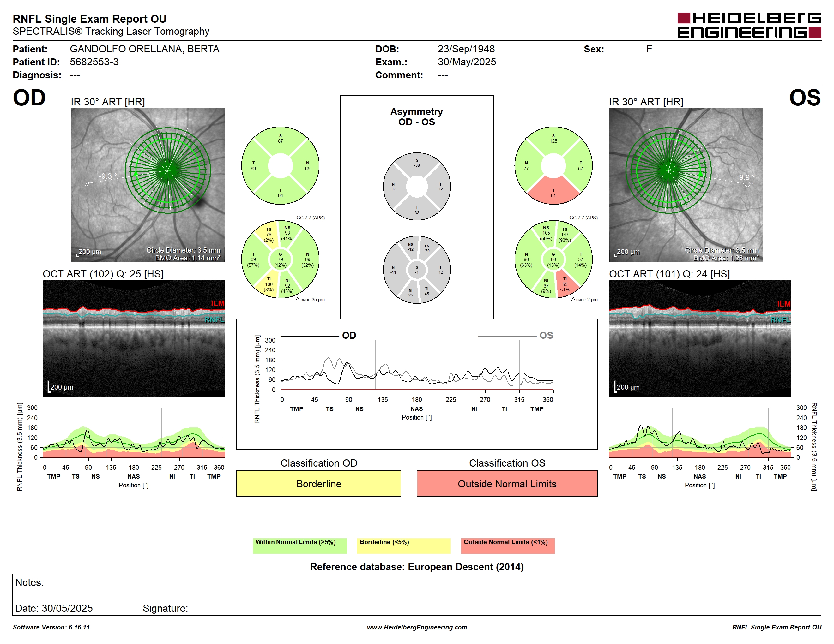
Task: Click the Classification OD heading
Action: click(x=319, y=463)
